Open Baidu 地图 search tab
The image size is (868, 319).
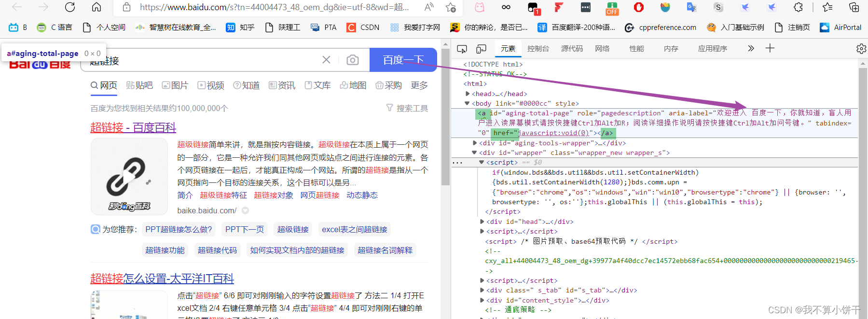pos(353,85)
